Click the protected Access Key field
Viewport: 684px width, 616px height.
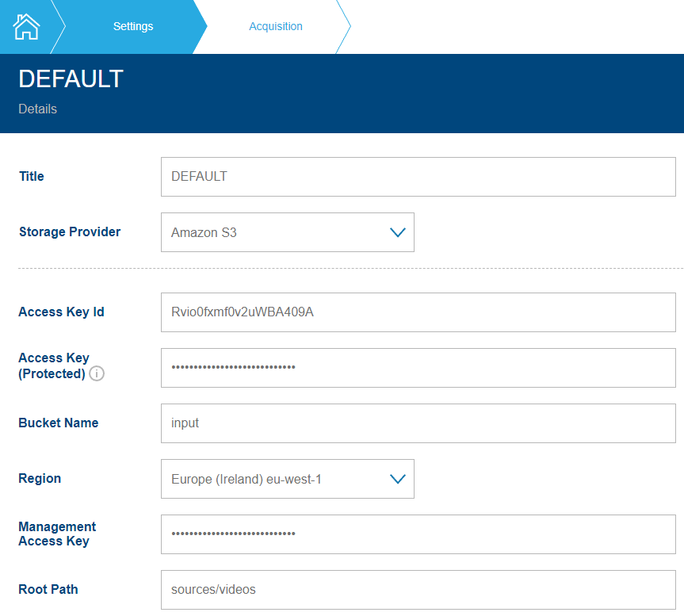(x=418, y=367)
